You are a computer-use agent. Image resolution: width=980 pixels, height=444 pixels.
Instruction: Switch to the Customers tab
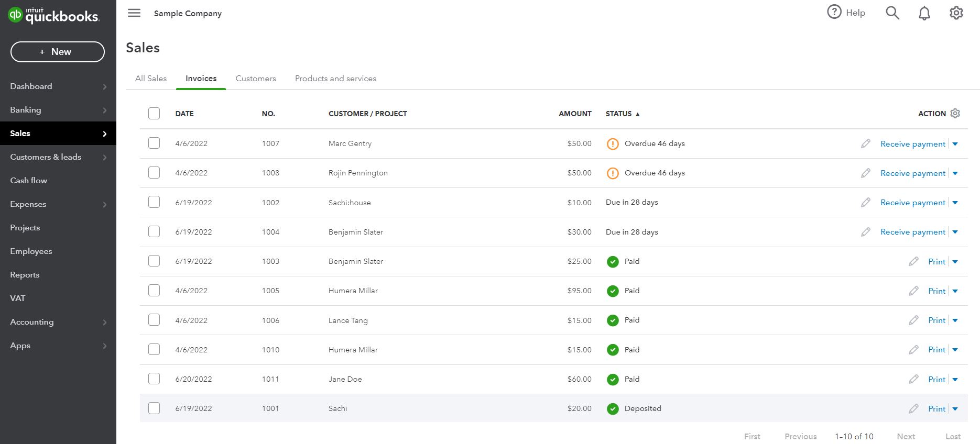tap(256, 79)
